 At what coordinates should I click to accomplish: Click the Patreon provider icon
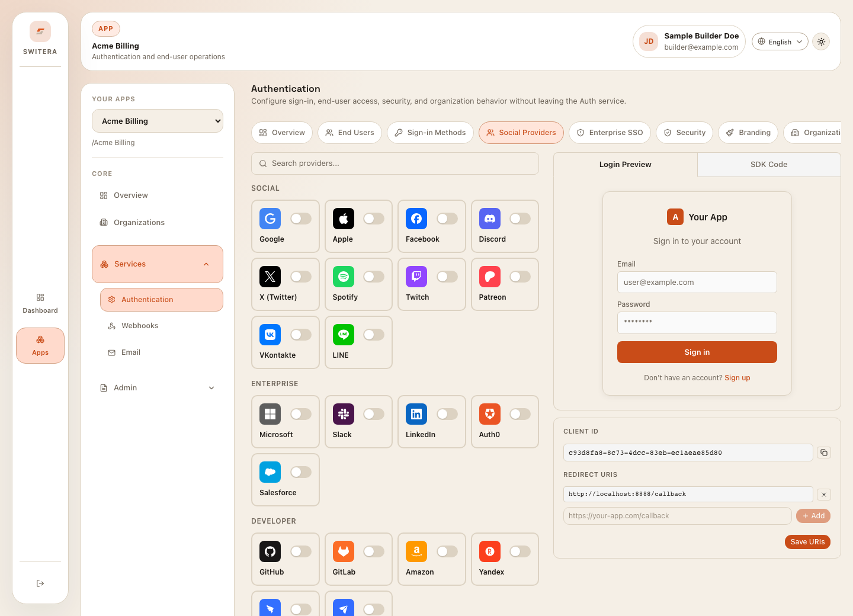coord(490,277)
